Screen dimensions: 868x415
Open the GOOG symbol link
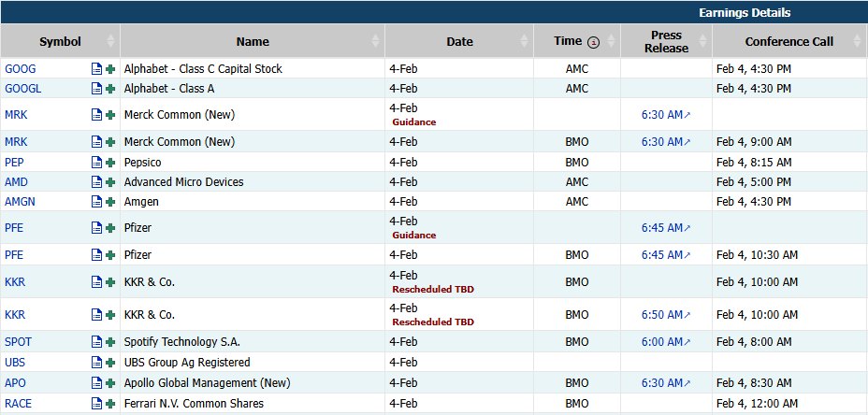[x=21, y=69]
